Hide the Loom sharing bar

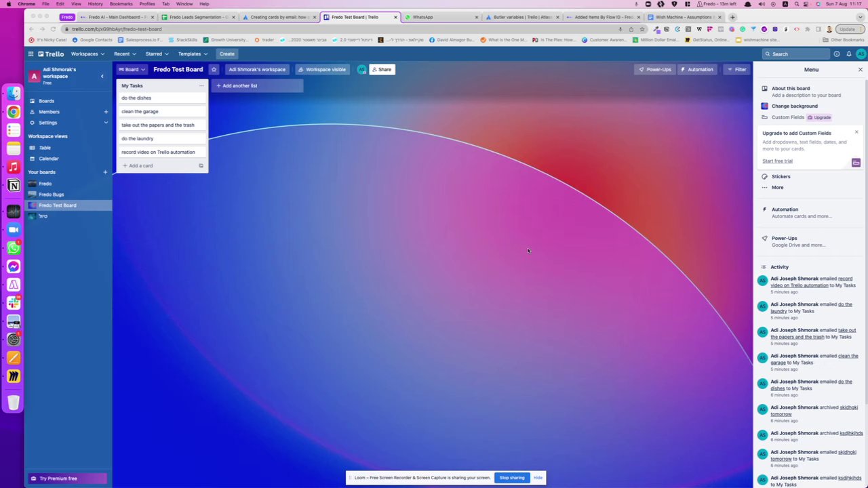click(x=538, y=478)
